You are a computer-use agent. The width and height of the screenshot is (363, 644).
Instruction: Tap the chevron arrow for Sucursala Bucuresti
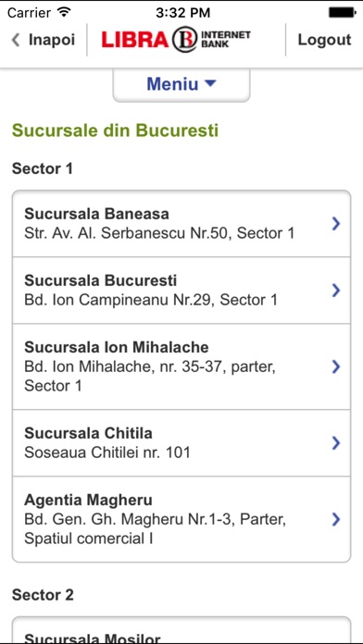click(x=336, y=291)
